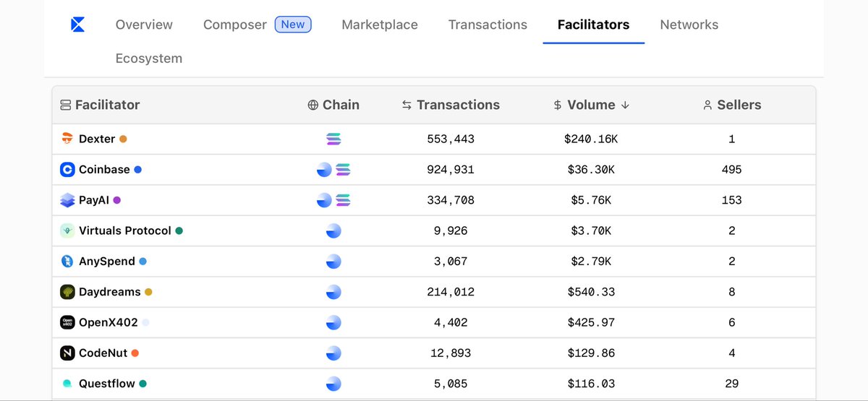Click the orange color dot beside Dexter
The width and height of the screenshot is (868, 401).
123,139
